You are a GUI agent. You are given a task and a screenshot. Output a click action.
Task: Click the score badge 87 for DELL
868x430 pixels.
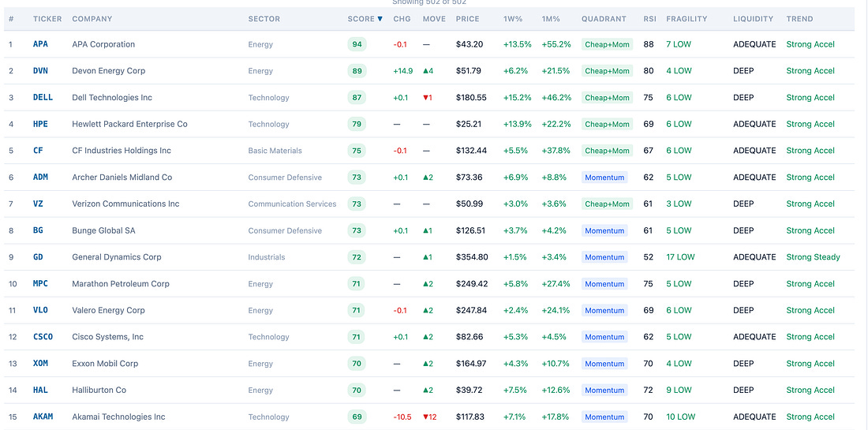(x=357, y=97)
